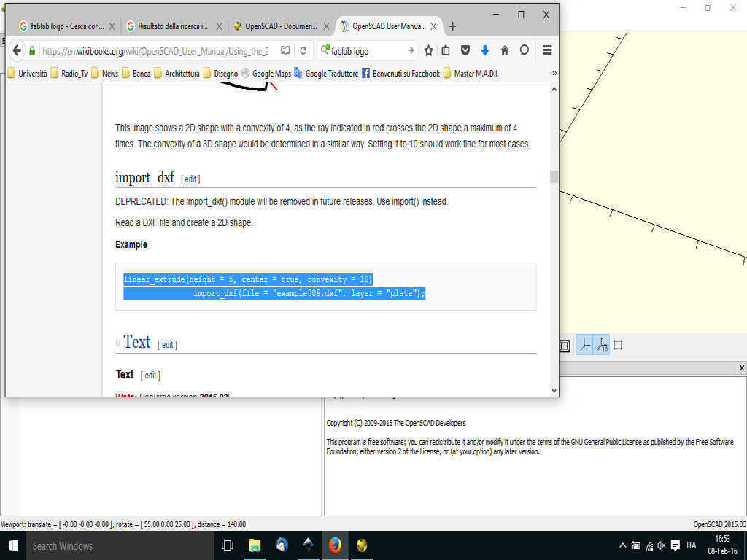
Task: Open File Explorer from taskbar
Action: (x=255, y=545)
